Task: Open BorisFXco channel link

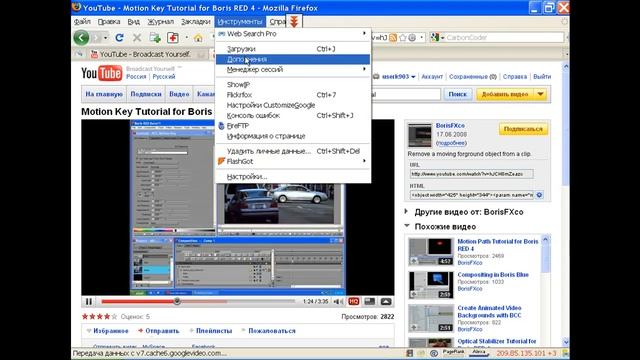Action: pyautogui.click(x=450, y=126)
